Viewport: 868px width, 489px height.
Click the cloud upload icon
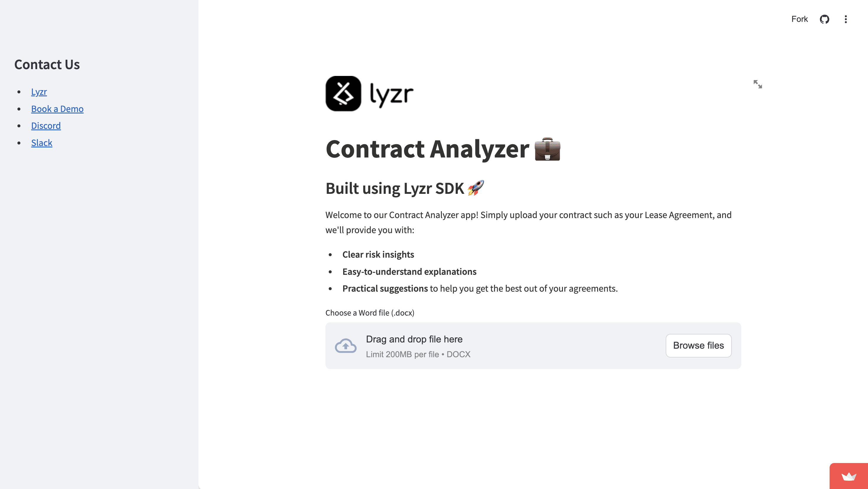point(345,346)
